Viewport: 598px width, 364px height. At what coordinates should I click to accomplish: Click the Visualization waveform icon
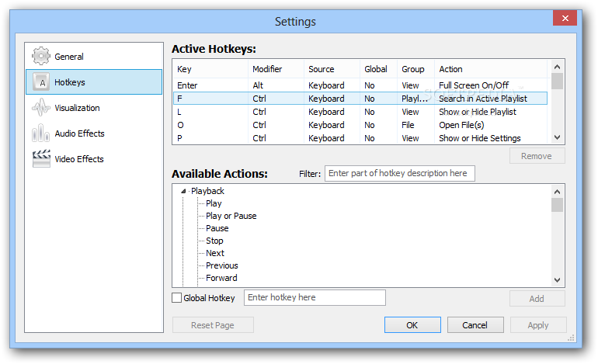(41, 107)
